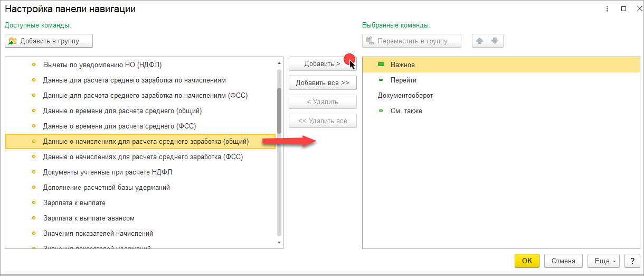Click the Отмена button

coord(563,261)
